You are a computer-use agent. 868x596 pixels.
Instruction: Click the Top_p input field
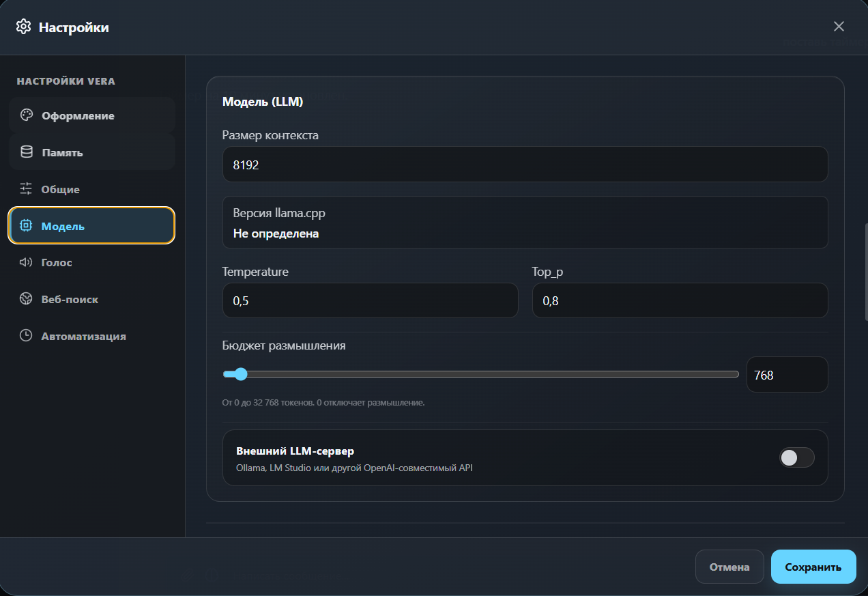point(680,300)
